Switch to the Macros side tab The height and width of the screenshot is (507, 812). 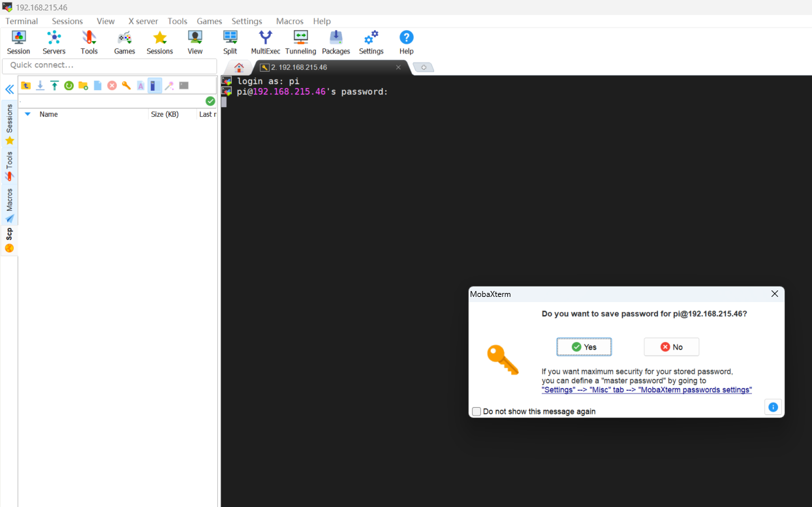click(9, 206)
